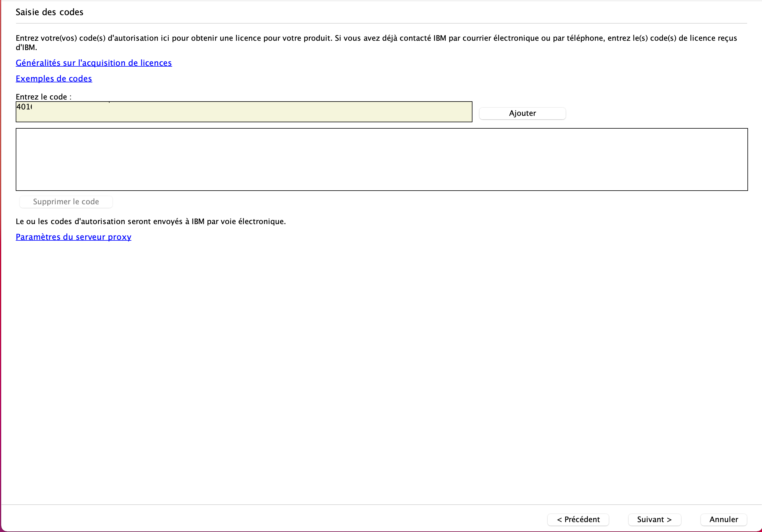Image resolution: width=762 pixels, height=532 pixels.
Task: Click the typed 401 text in code field
Action: [24, 107]
